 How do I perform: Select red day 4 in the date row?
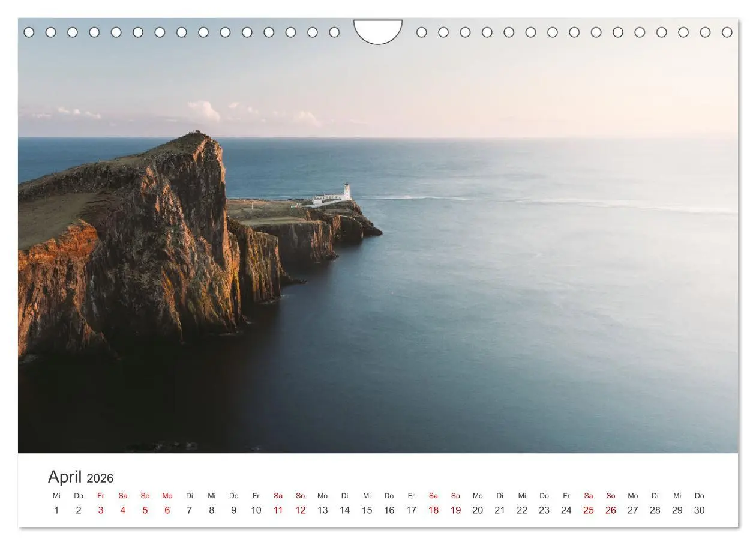pyautogui.click(x=123, y=510)
